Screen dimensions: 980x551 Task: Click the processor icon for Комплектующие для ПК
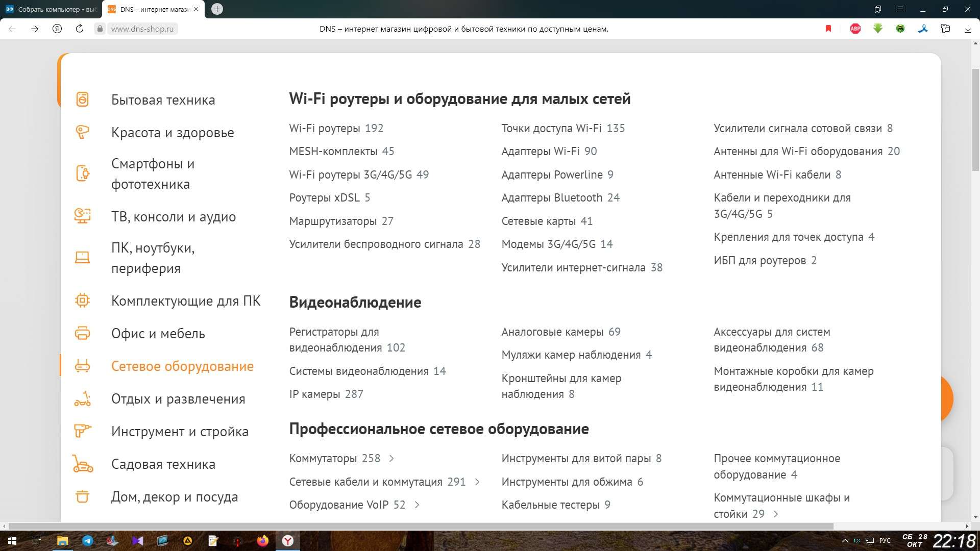(82, 300)
